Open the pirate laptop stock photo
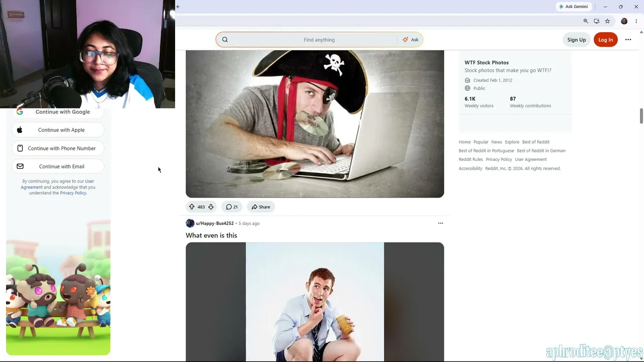Image resolution: width=644 pixels, height=362 pixels. pos(315,124)
